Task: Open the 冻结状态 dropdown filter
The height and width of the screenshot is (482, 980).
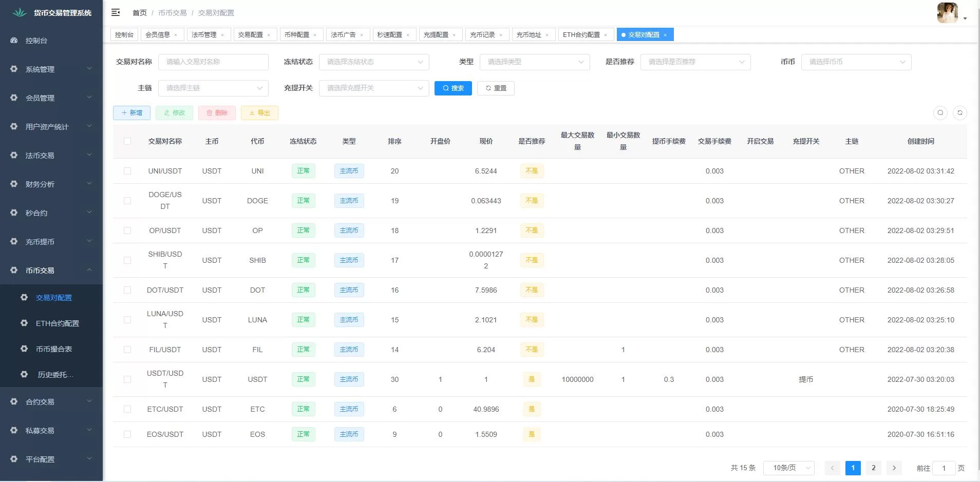Action: click(374, 62)
